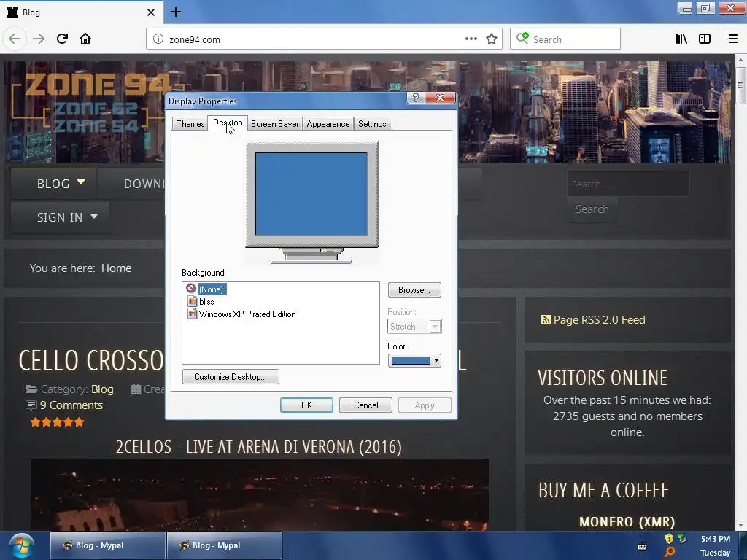Open page actions three-dot menu
This screenshot has height=560, width=747.
point(471,39)
